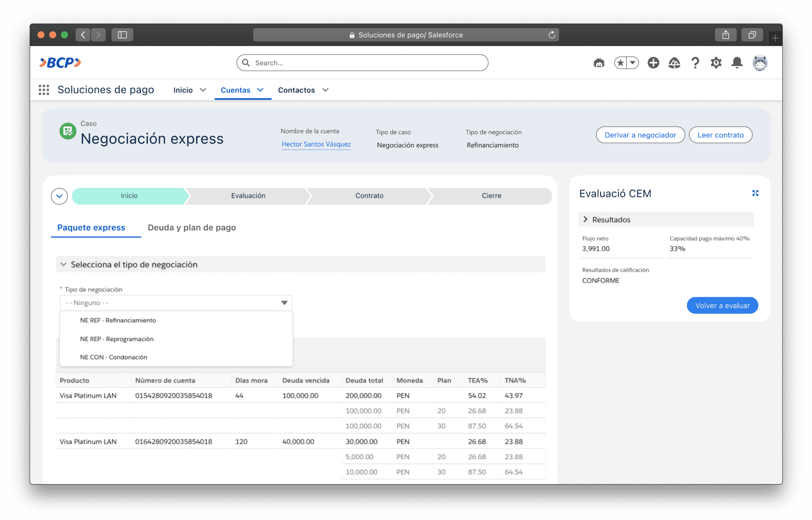Click the notifications bell icon
Viewport: 812px width, 520px height.
(737, 63)
